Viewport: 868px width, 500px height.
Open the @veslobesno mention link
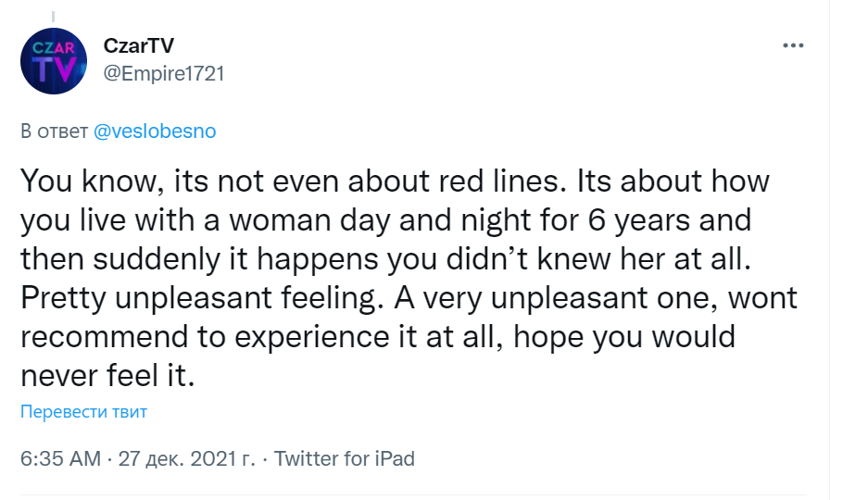(x=155, y=131)
